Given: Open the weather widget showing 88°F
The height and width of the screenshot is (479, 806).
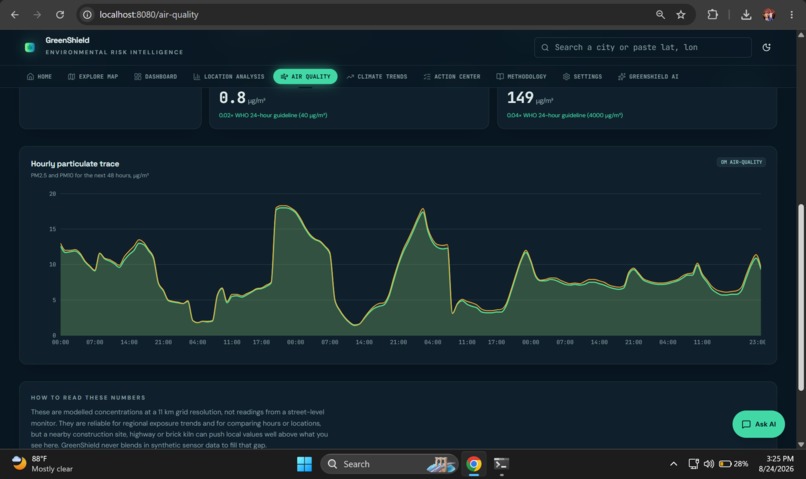Looking at the screenshot, I should tap(43, 464).
